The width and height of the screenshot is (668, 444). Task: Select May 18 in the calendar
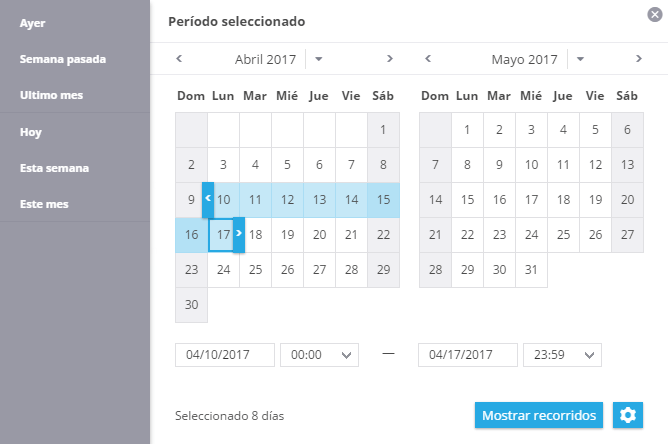(x=563, y=200)
